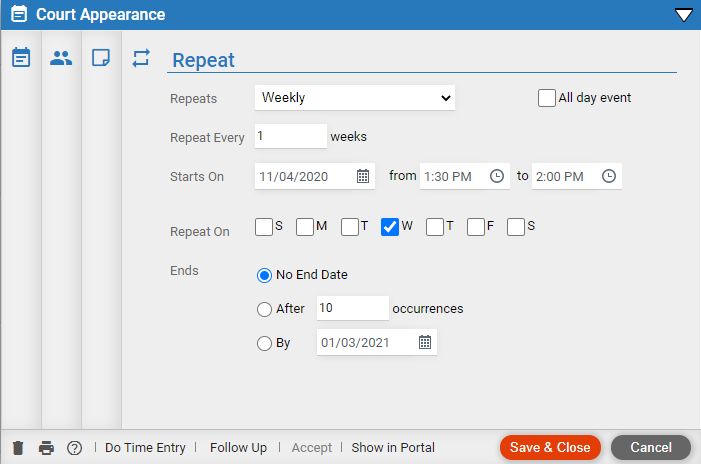Select the After occurrences radio button
The width and height of the screenshot is (701, 464).
pos(264,309)
